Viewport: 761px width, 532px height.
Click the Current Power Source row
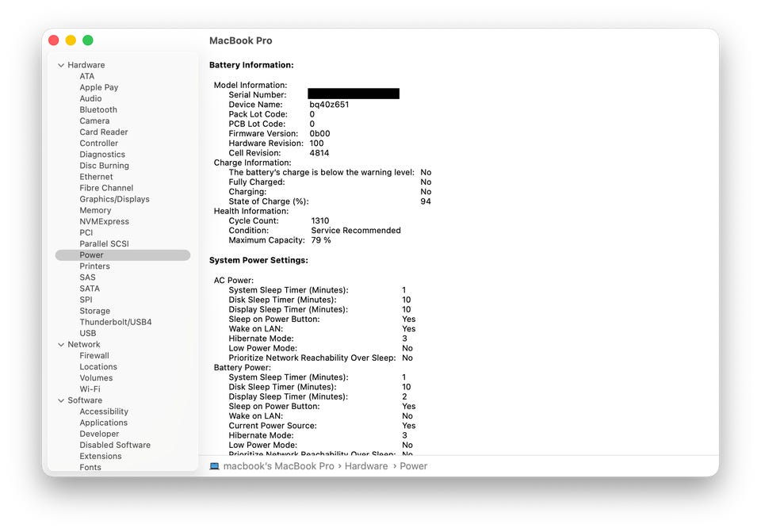[323, 426]
